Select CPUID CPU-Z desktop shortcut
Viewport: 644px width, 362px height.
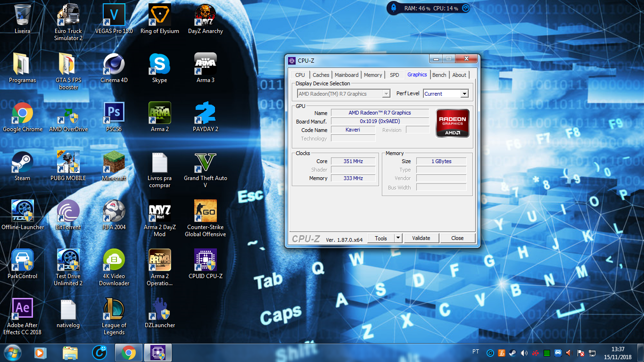(x=206, y=264)
